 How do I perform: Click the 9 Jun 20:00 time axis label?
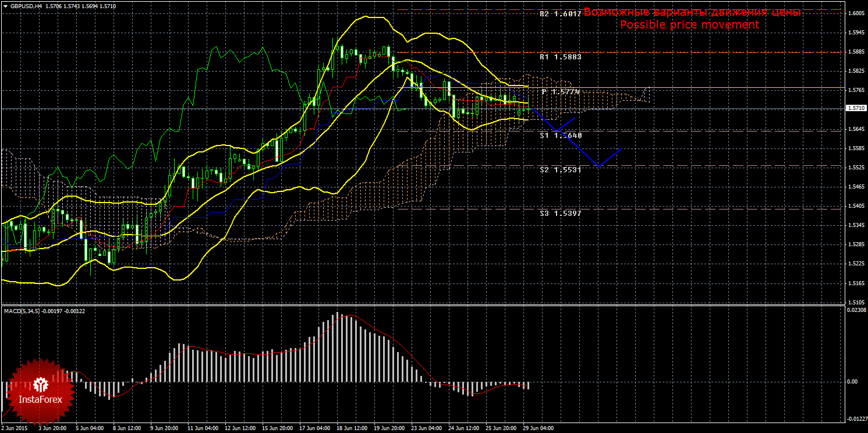pyautogui.click(x=165, y=428)
